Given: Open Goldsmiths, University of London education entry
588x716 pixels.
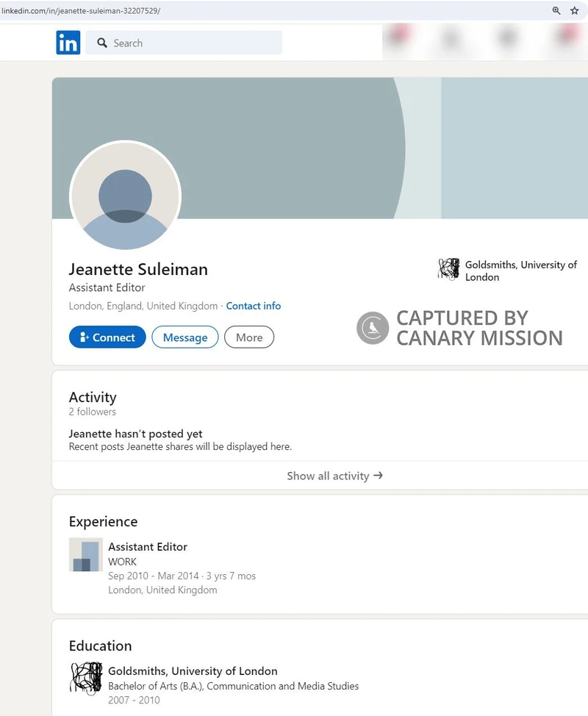Looking at the screenshot, I should point(193,671).
